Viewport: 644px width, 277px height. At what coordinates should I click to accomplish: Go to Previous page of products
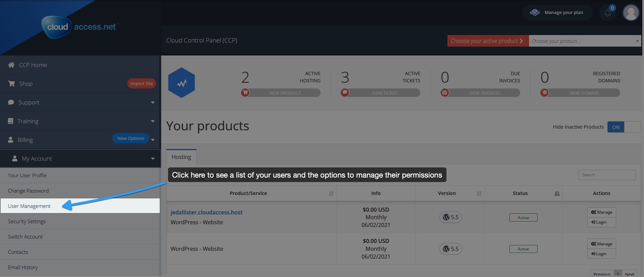[x=602, y=274]
